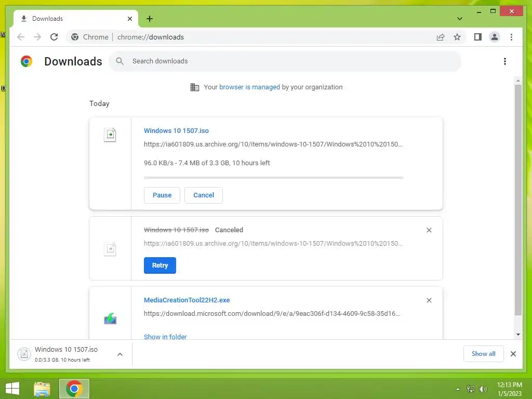Open the profile avatar menu

pos(495,37)
